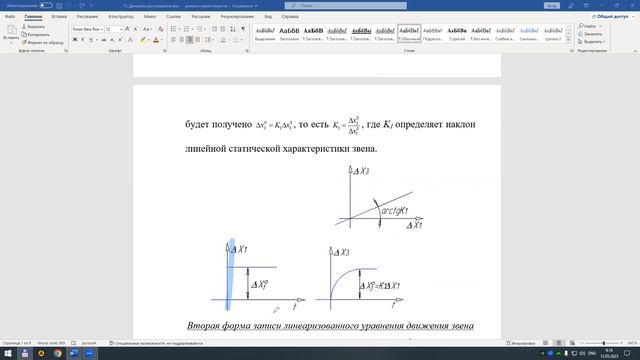Click the Заменить replace button
The width and height of the screenshot is (640, 360).
click(590, 34)
